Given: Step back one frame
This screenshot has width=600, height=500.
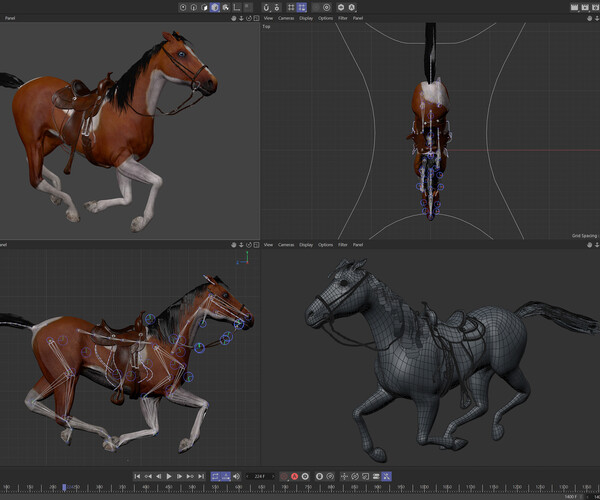Looking at the screenshot, I should coord(158,476).
